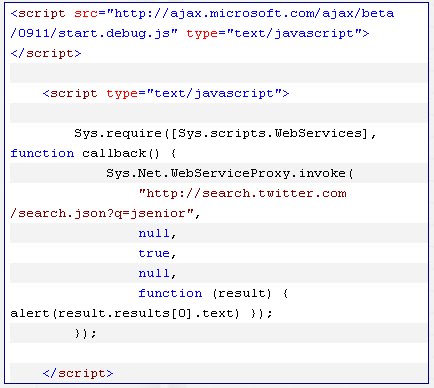
Task: Click the 'alert(result.results[0].text) });' line
Action: (x=141, y=314)
